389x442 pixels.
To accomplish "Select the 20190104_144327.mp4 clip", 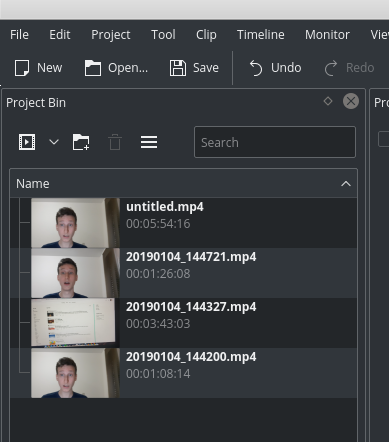I will tap(184, 323).
